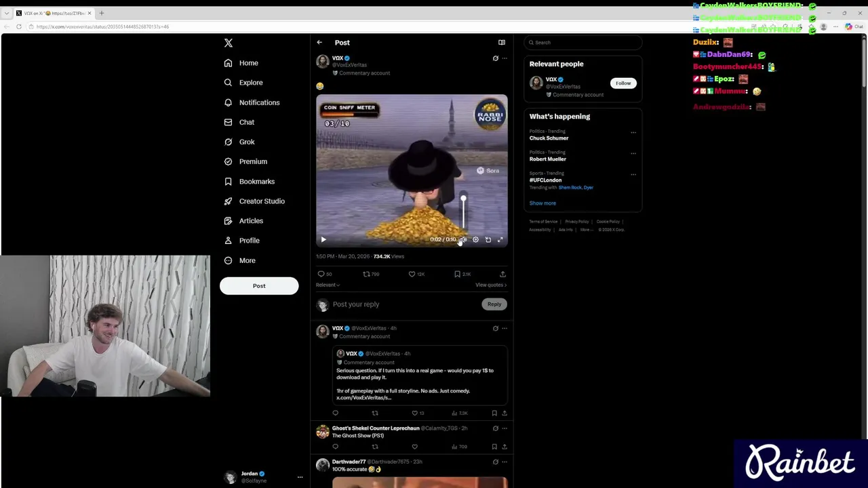
Task: Share the main post
Action: tap(502, 274)
